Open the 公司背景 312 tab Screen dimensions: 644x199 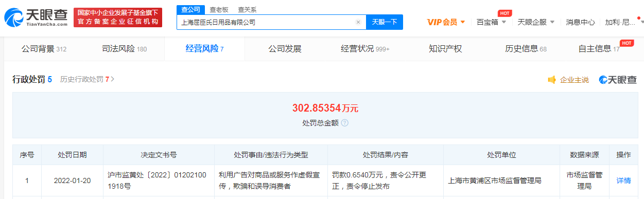44,49
